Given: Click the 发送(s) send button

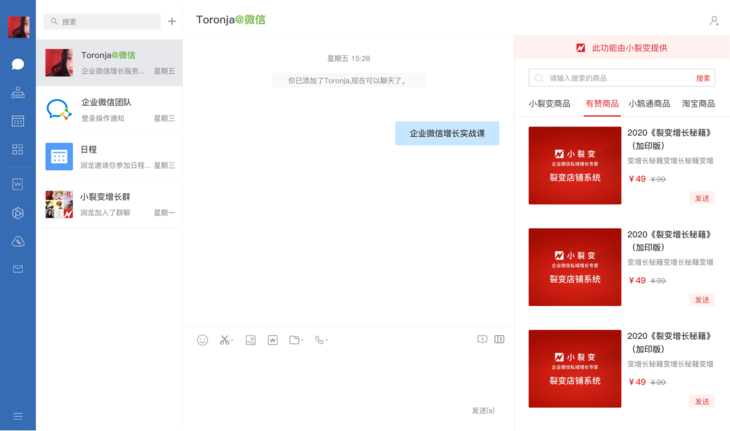Looking at the screenshot, I should point(483,411).
